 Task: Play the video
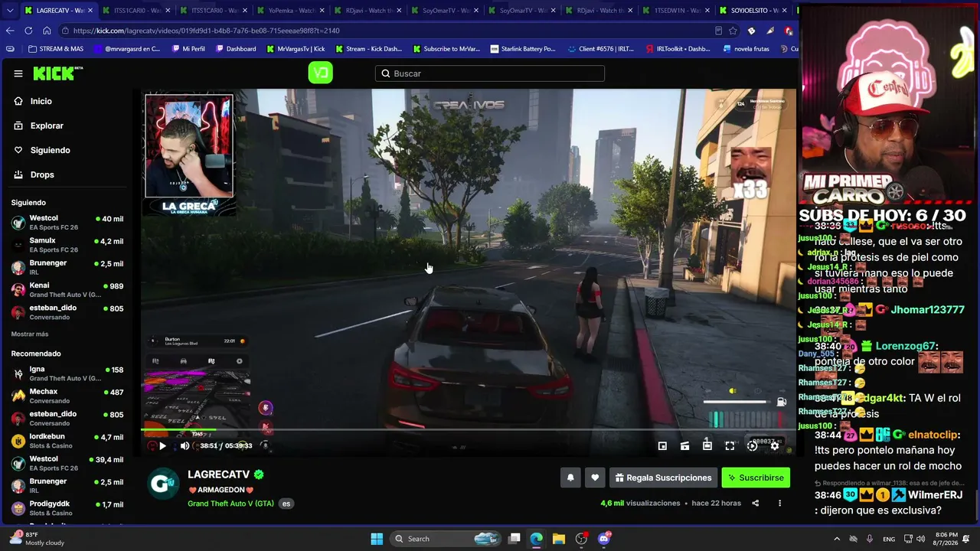click(162, 445)
